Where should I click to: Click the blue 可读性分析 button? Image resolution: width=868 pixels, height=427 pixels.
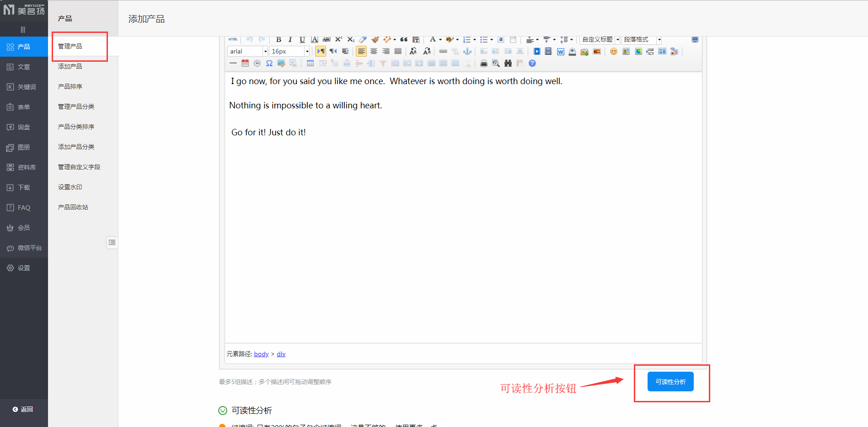coord(670,382)
